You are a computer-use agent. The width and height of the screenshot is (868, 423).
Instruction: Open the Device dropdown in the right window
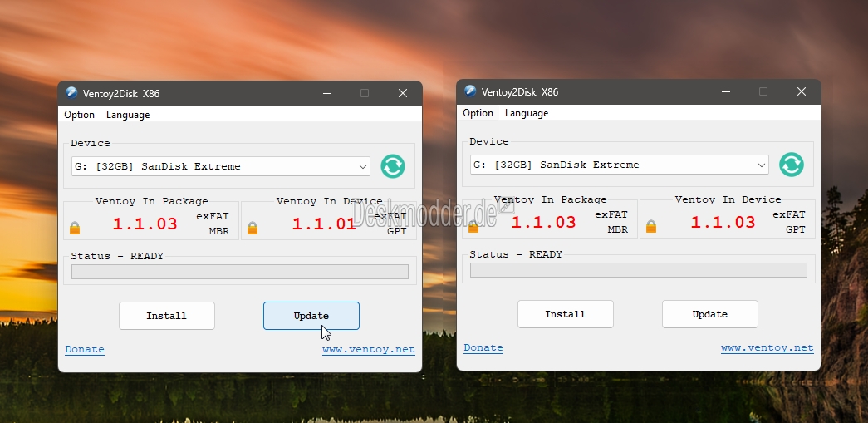(x=620, y=165)
